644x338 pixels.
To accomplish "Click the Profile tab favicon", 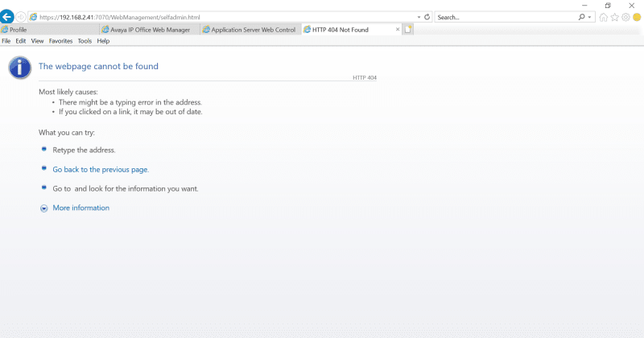I will 5,30.
